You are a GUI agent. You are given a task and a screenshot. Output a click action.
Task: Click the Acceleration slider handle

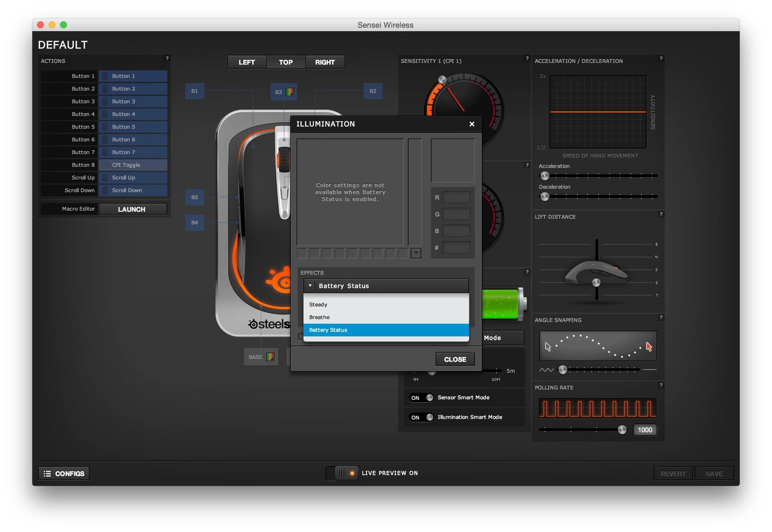point(545,176)
